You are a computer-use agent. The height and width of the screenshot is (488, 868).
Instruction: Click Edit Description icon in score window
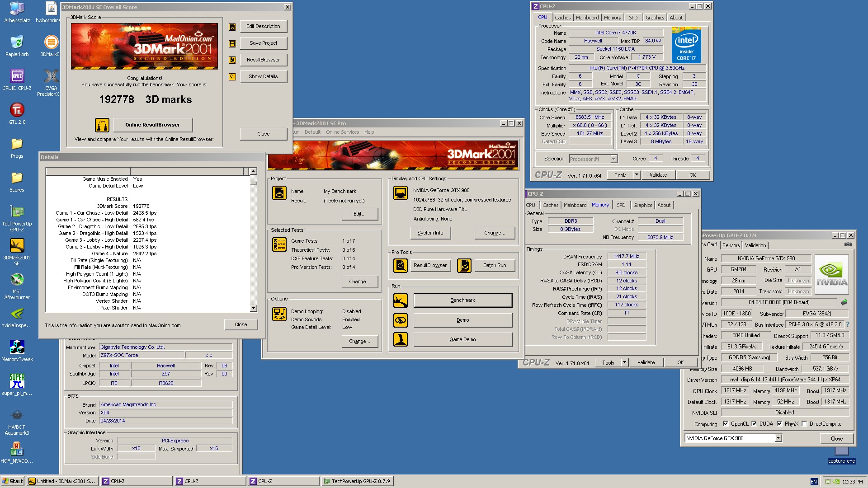click(x=232, y=27)
